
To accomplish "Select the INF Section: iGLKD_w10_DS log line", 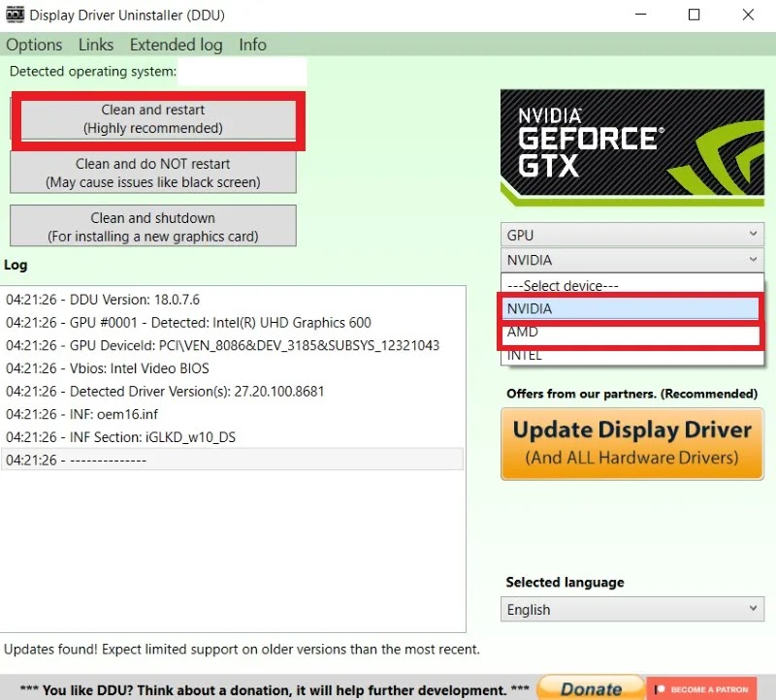I will pos(232,437).
